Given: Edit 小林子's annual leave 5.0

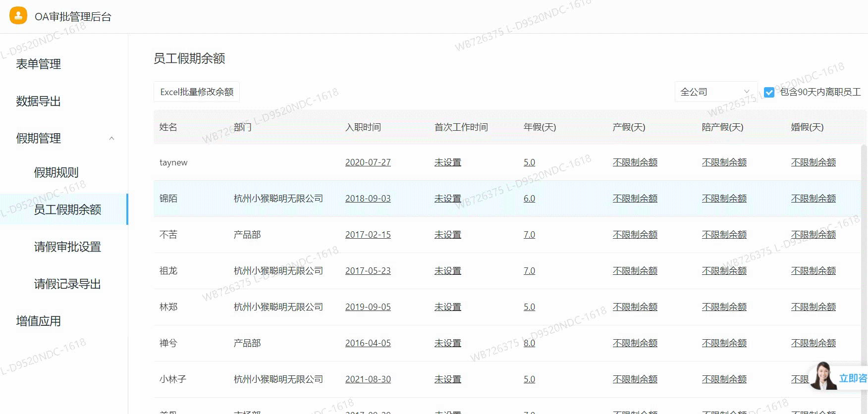Looking at the screenshot, I should tap(529, 379).
